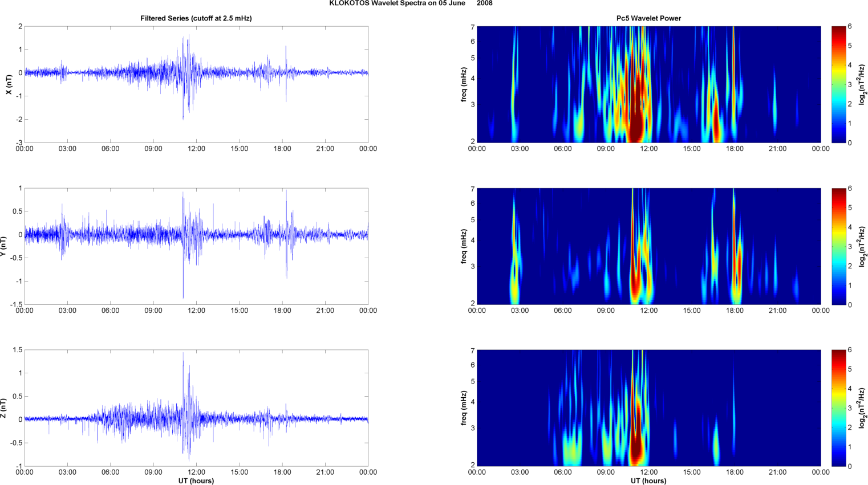Click the Z (nT) y-axis label
Image resolution: width=868 pixels, height=485 pixels.
click(x=3, y=408)
